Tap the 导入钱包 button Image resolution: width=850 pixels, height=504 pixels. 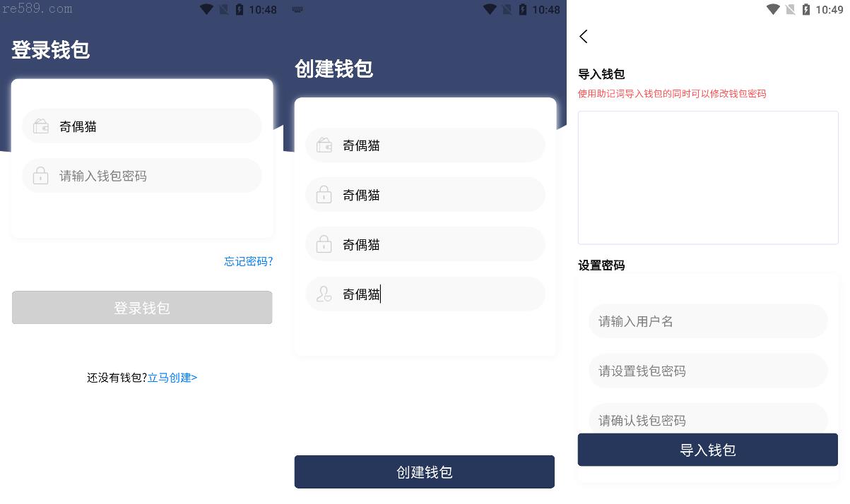(708, 450)
